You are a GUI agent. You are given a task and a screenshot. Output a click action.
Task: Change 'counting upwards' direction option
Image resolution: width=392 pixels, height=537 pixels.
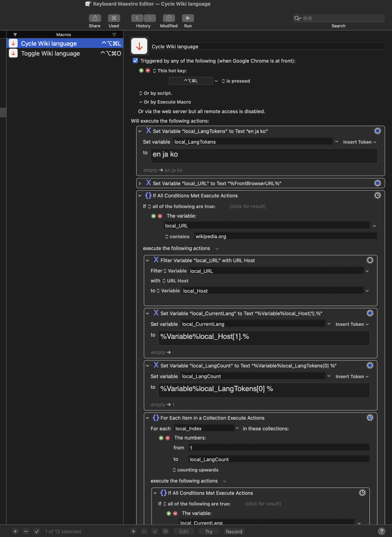195,470
